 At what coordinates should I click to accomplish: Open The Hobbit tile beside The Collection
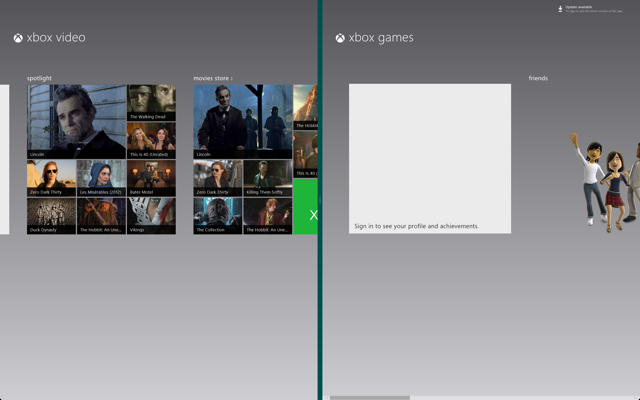268,216
